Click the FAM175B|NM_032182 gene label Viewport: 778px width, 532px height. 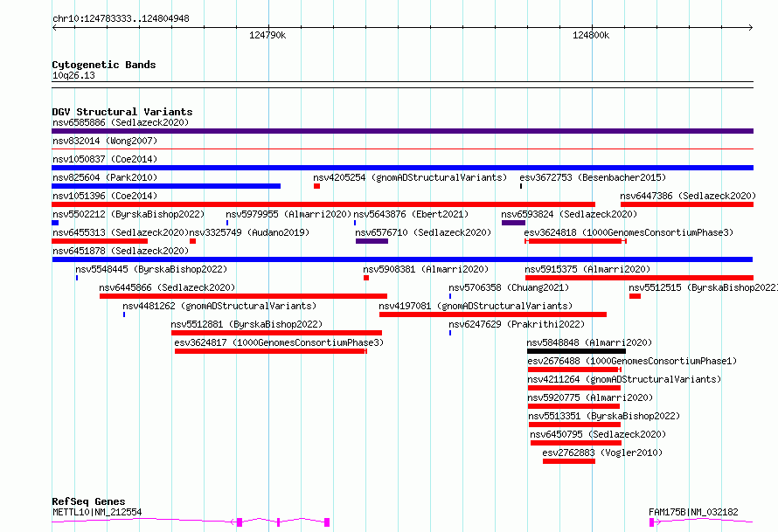(x=693, y=512)
